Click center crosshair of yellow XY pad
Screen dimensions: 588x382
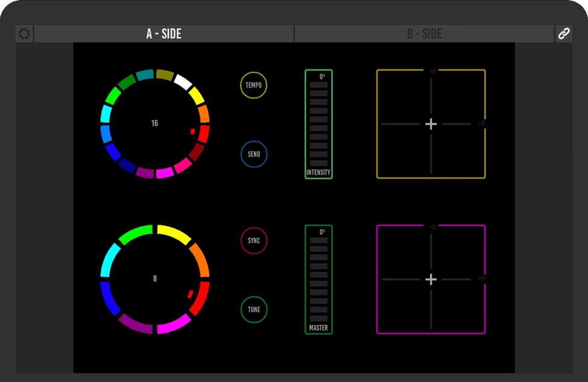point(431,124)
